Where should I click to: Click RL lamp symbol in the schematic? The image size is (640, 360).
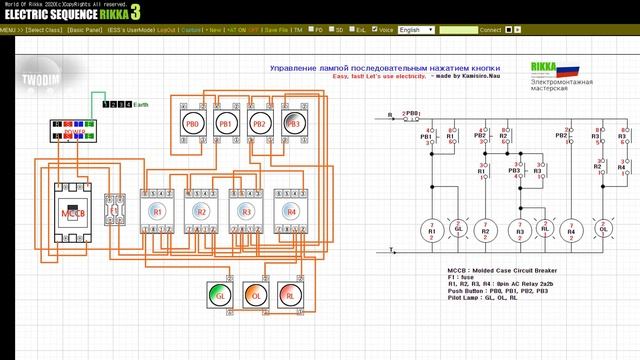click(x=545, y=228)
